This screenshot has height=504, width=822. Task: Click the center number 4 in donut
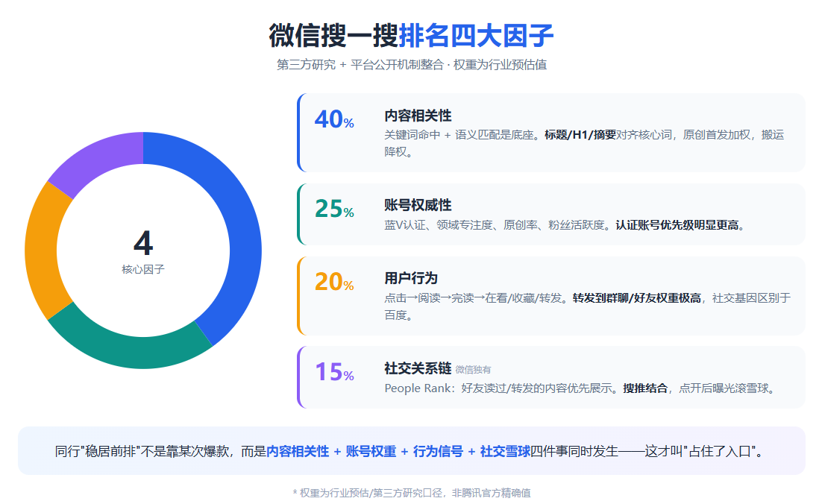click(143, 243)
